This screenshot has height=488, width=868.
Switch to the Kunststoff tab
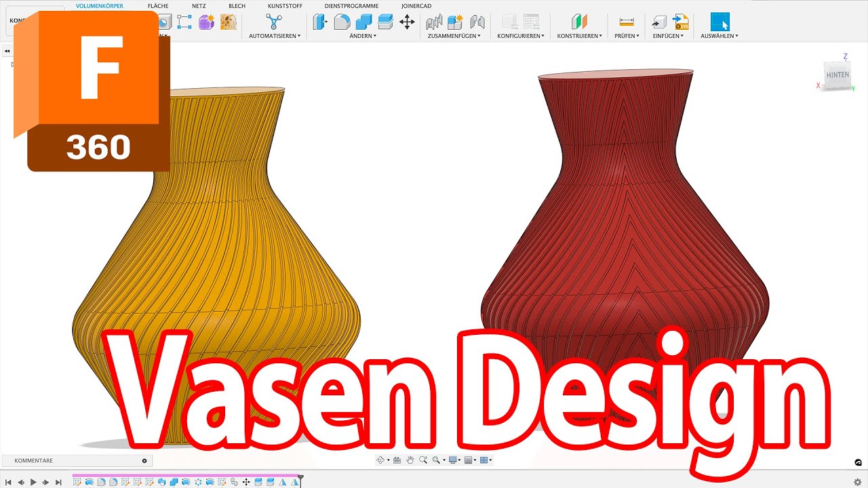point(285,5)
